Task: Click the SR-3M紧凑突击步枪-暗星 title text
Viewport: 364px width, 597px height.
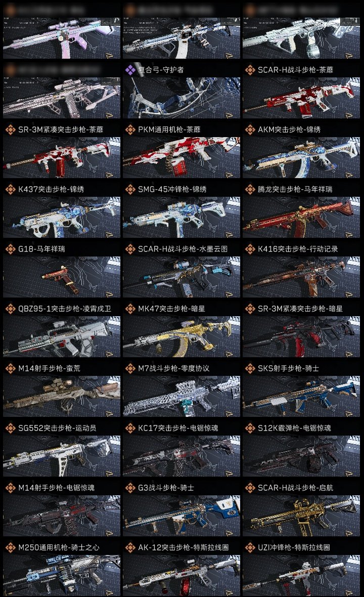Action: pyautogui.click(x=300, y=309)
